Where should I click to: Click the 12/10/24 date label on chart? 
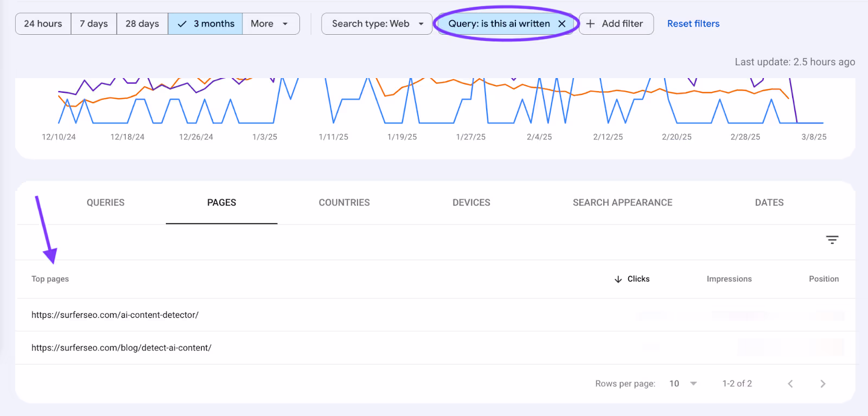tap(59, 137)
